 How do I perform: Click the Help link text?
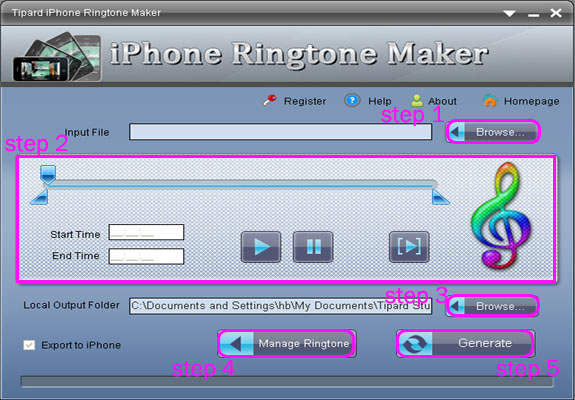[380, 101]
